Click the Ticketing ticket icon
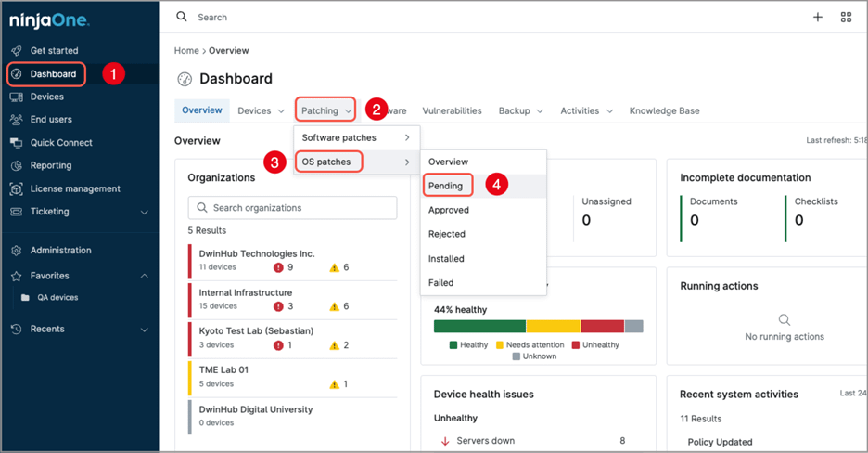The height and width of the screenshot is (453, 868). (x=17, y=212)
